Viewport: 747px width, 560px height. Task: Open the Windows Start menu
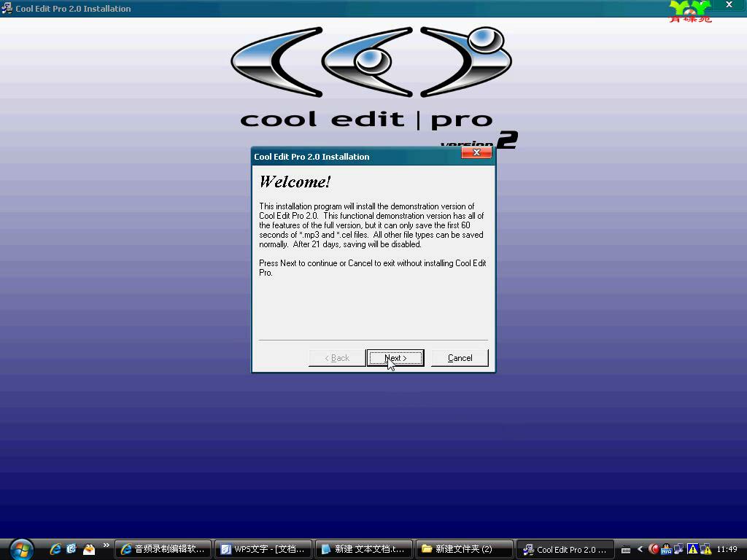pyautogui.click(x=21, y=549)
